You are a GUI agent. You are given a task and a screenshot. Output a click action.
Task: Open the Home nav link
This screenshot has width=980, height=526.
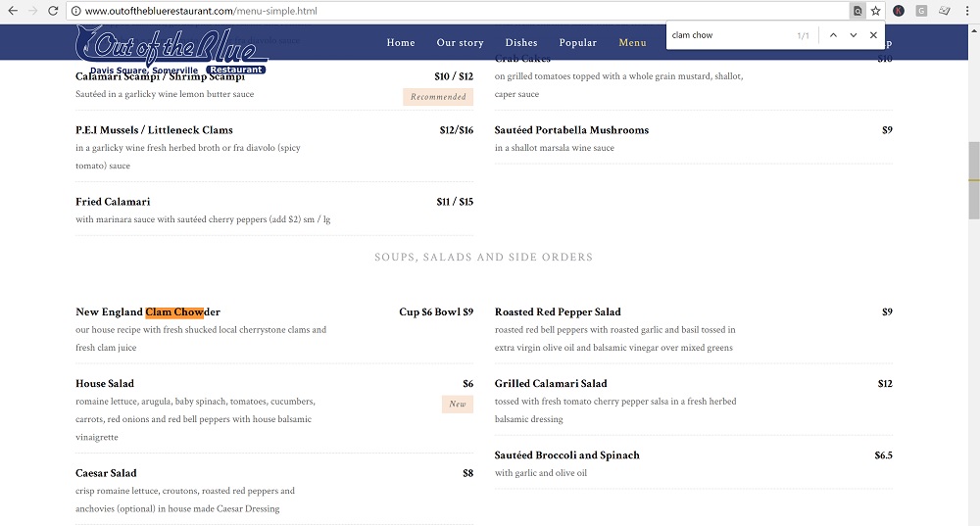coord(401,42)
